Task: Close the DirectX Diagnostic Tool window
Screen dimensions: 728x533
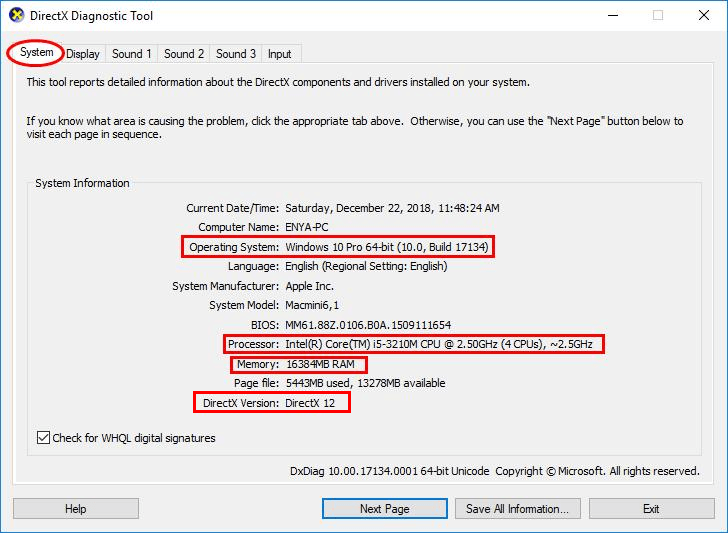Action: tap(703, 16)
